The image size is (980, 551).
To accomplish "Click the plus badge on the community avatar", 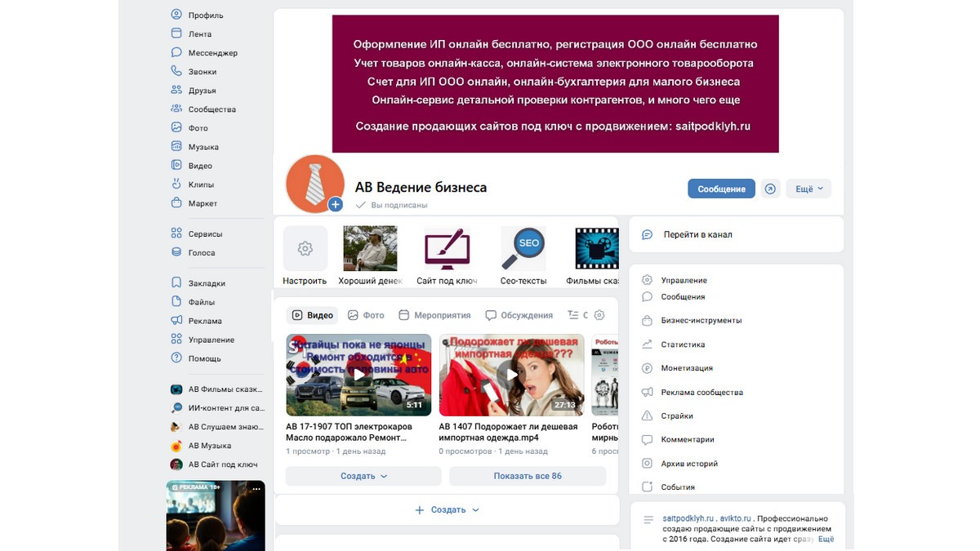I will (x=335, y=205).
